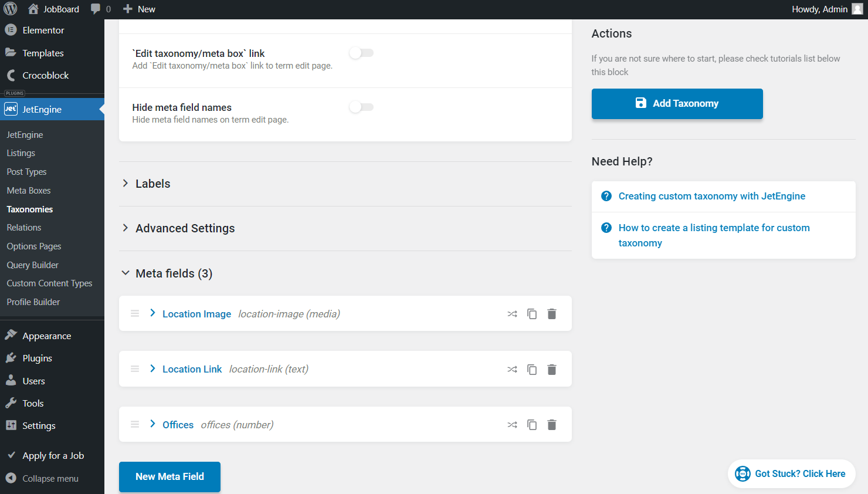This screenshot has width=868, height=494.
Task: Open Apply for a Job menu
Action: pyautogui.click(x=52, y=455)
